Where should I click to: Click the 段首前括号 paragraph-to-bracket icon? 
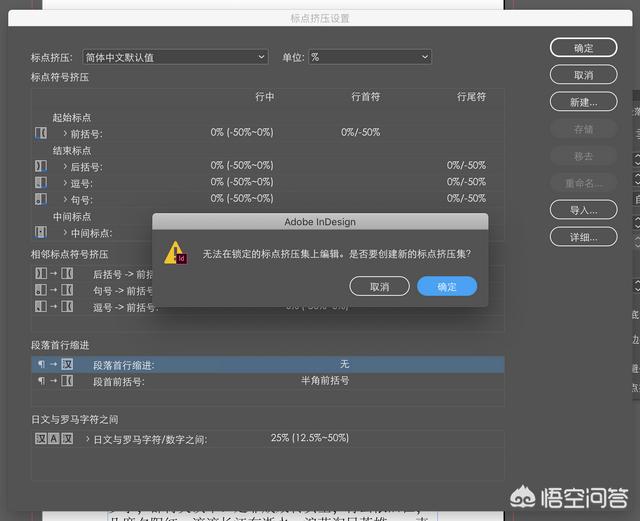click(x=55, y=381)
